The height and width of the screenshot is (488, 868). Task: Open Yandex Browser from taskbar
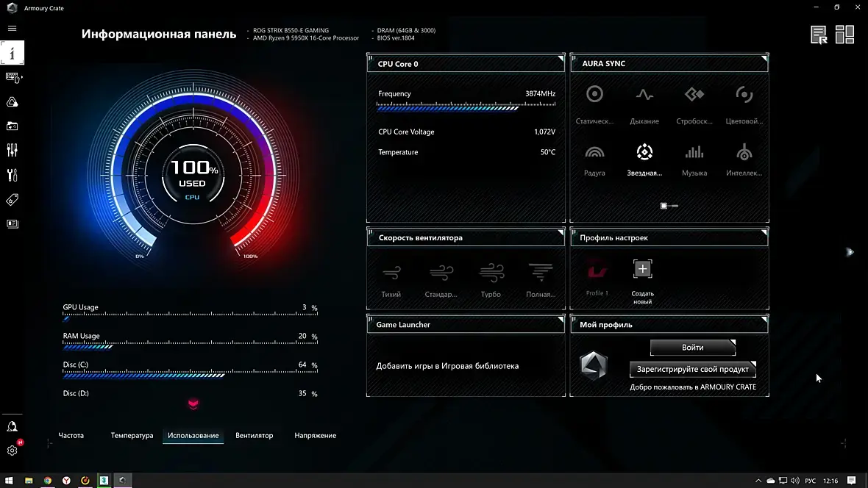pyautogui.click(x=66, y=480)
